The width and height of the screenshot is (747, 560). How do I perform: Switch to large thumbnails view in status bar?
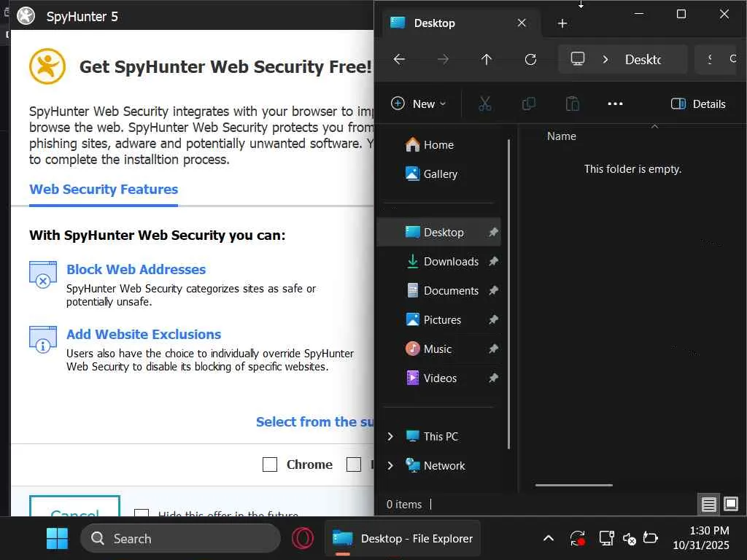(x=731, y=503)
